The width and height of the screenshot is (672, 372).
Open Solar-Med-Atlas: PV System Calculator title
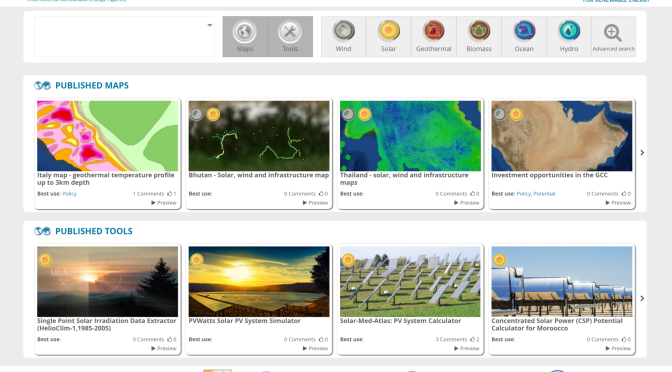400,321
